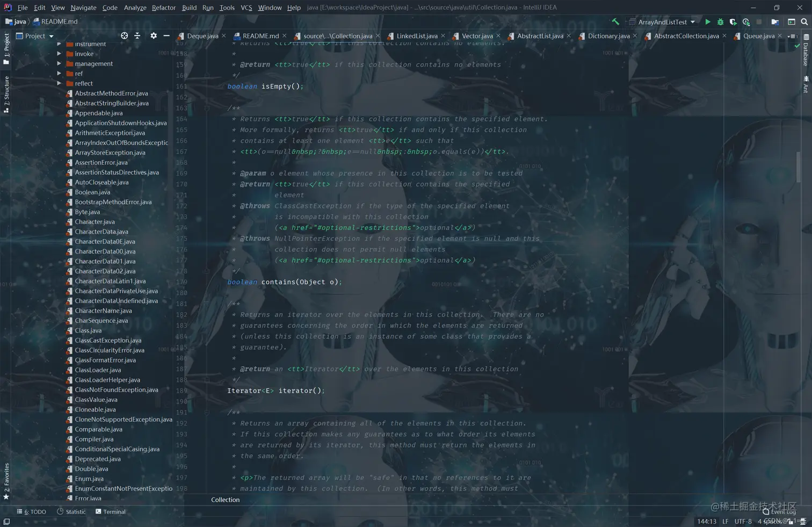Place cursor on "Iterator<E> iterator();" line

tap(276, 391)
